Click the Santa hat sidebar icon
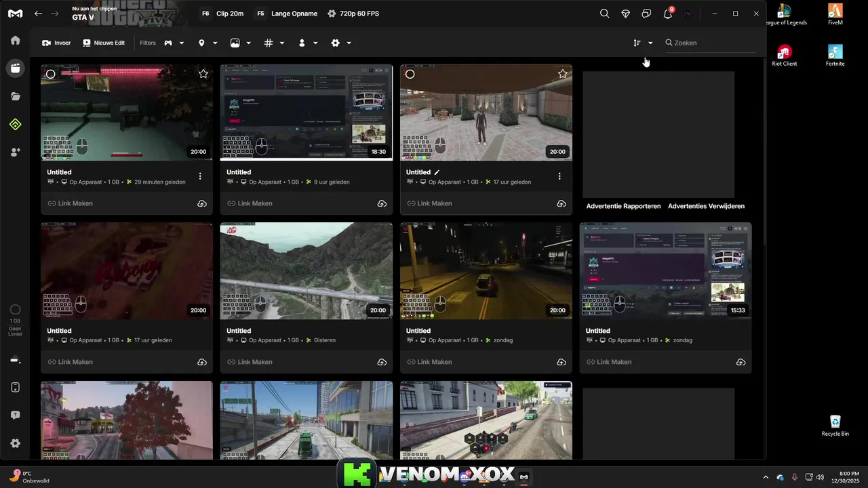868x488 pixels. coord(15,360)
